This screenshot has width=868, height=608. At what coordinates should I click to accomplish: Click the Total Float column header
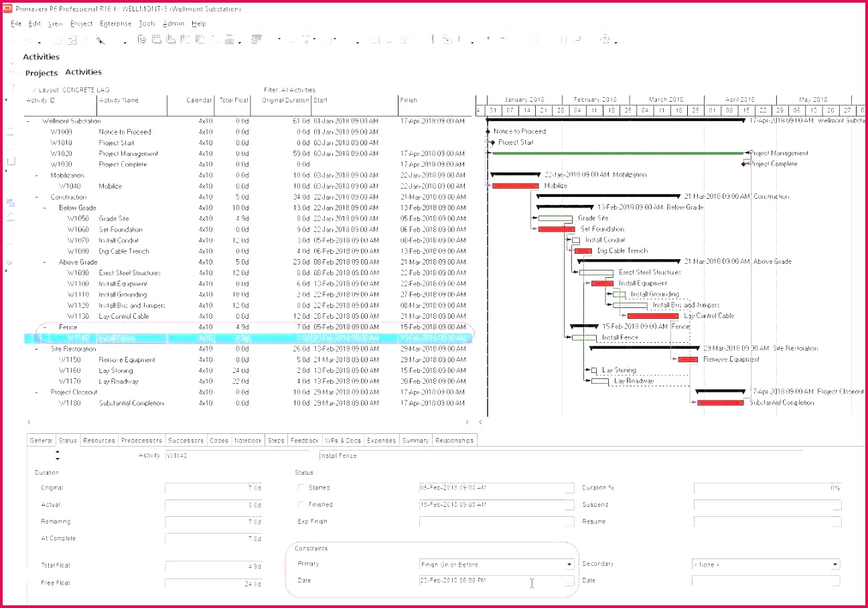[234, 100]
